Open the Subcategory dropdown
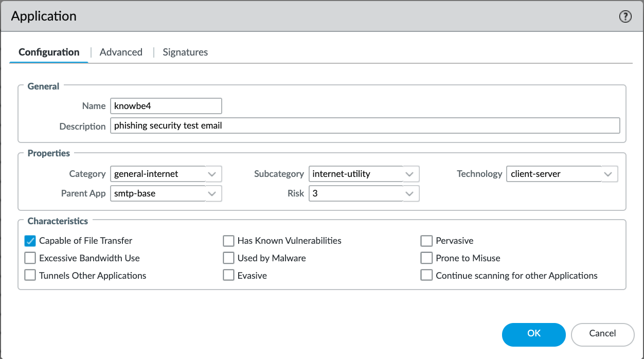 click(x=410, y=174)
